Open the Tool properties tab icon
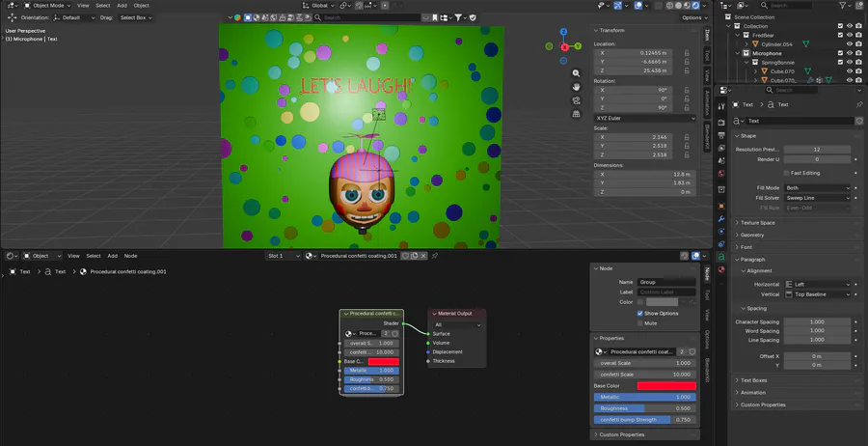Screen dimensions: 868x446 [721, 106]
